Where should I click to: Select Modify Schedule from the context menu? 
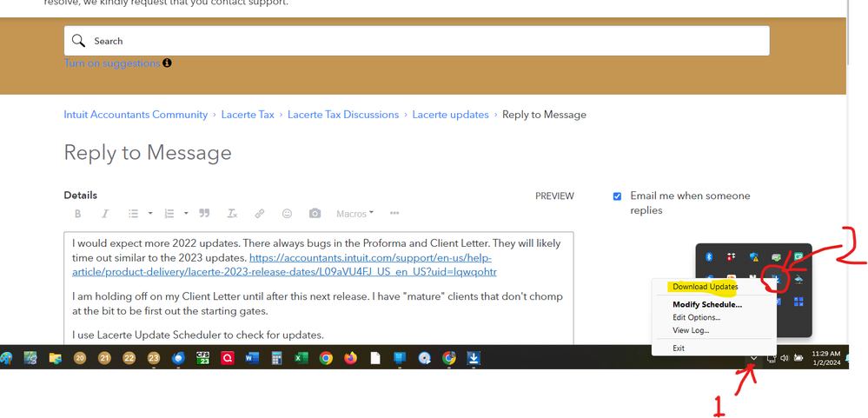[x=706, y=305]
